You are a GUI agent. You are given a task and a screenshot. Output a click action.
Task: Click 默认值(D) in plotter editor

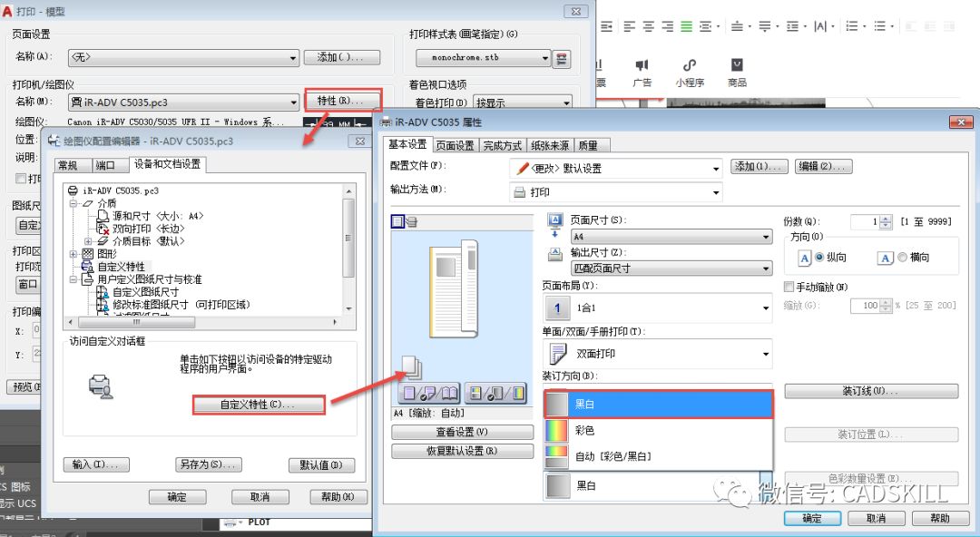coord(321,464)
